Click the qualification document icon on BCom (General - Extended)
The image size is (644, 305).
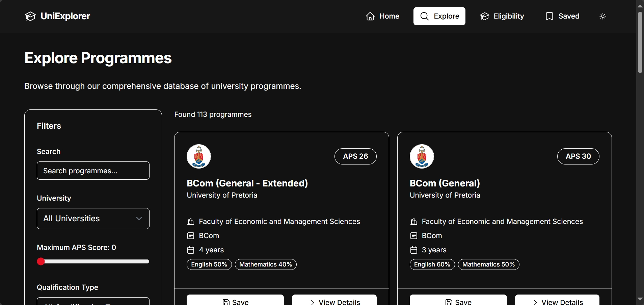pos(191,236)
